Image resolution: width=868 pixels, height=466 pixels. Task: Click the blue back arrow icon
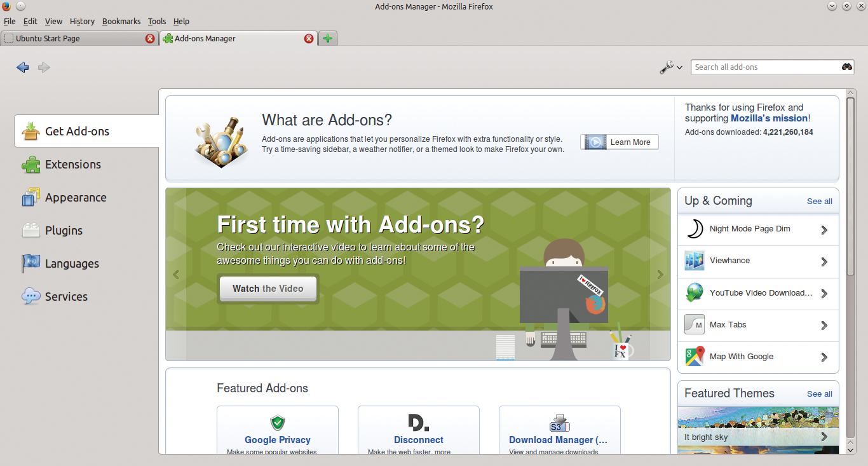(23, 67)
